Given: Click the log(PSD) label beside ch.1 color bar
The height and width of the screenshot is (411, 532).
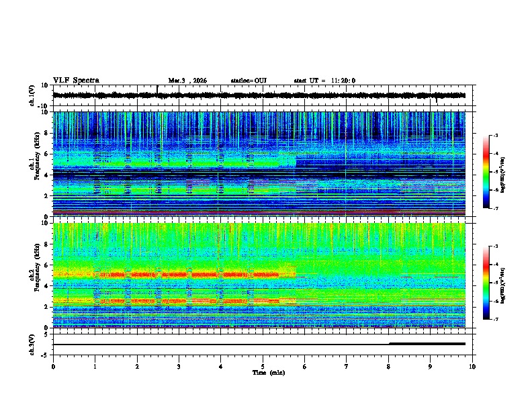Looking at the screenshot, I should pyautogui.click(x=503, y=175).
